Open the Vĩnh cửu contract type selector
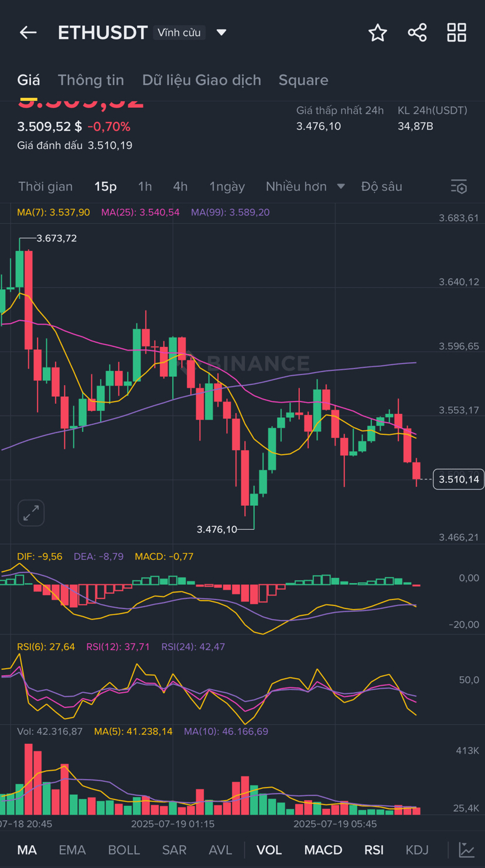Screen dimensions: 485x868 [x=179, y=32]
